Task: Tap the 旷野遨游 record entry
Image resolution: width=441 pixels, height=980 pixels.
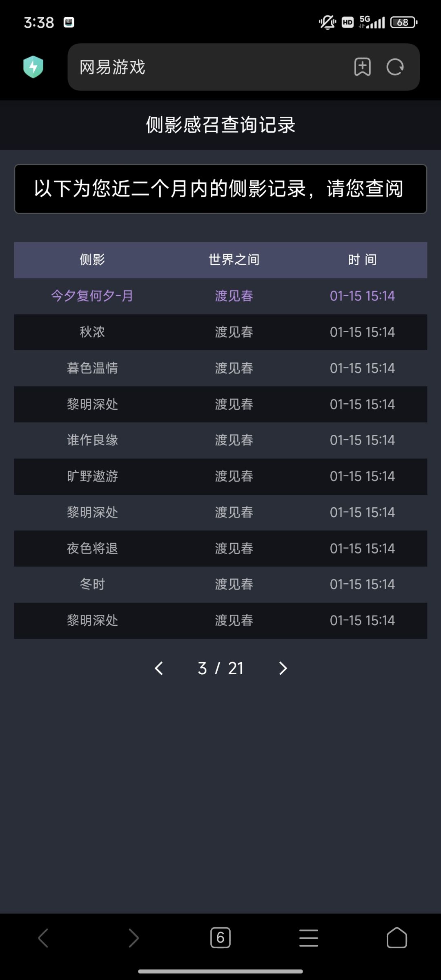Action: tap(92, 476)
